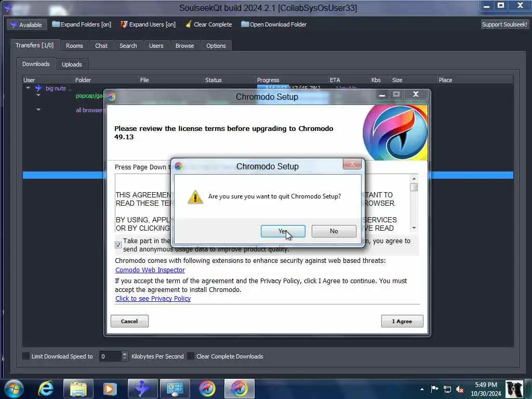Close the main Chromodo Setup window

416,95
